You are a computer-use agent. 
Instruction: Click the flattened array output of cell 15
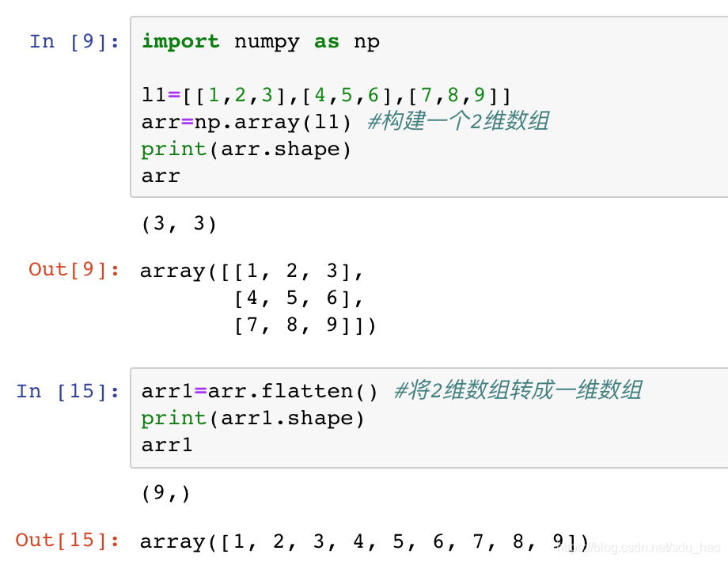pyautogui.click(x=365, y=541)
